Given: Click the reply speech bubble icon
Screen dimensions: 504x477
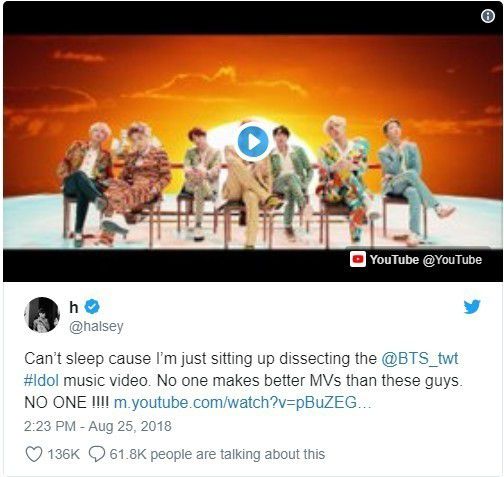Looking at the screenshot, I should [x=97, y=454].
